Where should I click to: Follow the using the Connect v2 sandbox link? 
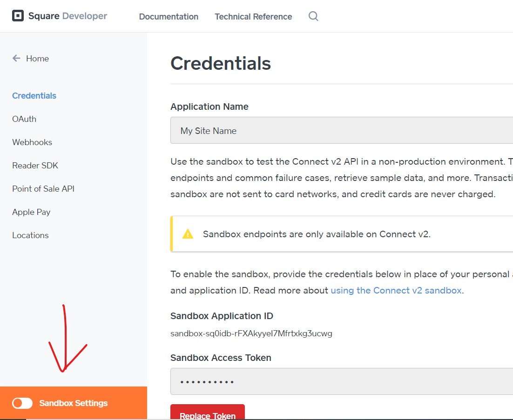tap(396, 290)
